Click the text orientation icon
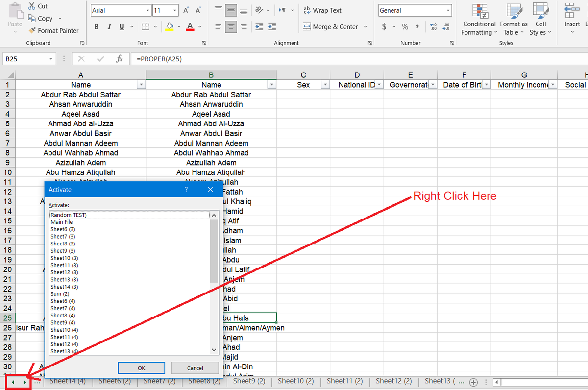This screenshot has height=390, width=588. click(260, 10)
